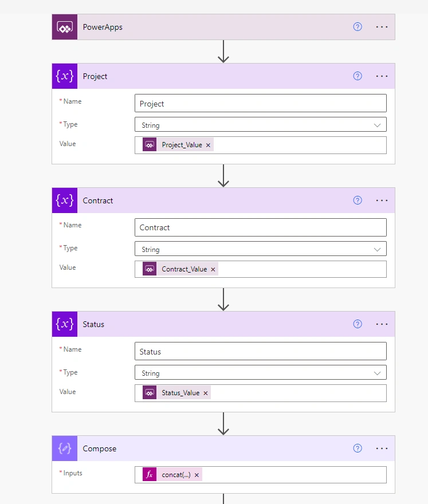428x504 pixels.
Task: Click the Project variable icon
Action: (65, 76)
